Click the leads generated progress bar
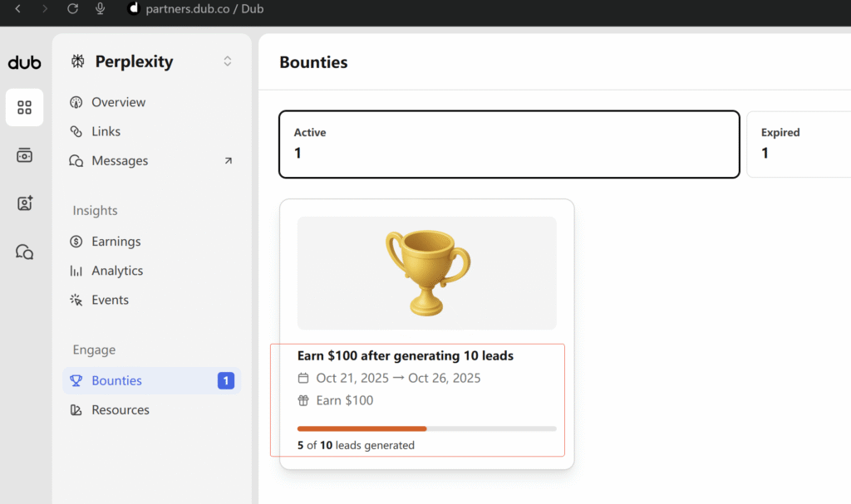Viewport: 851px width, 504px height. point(426,428)
